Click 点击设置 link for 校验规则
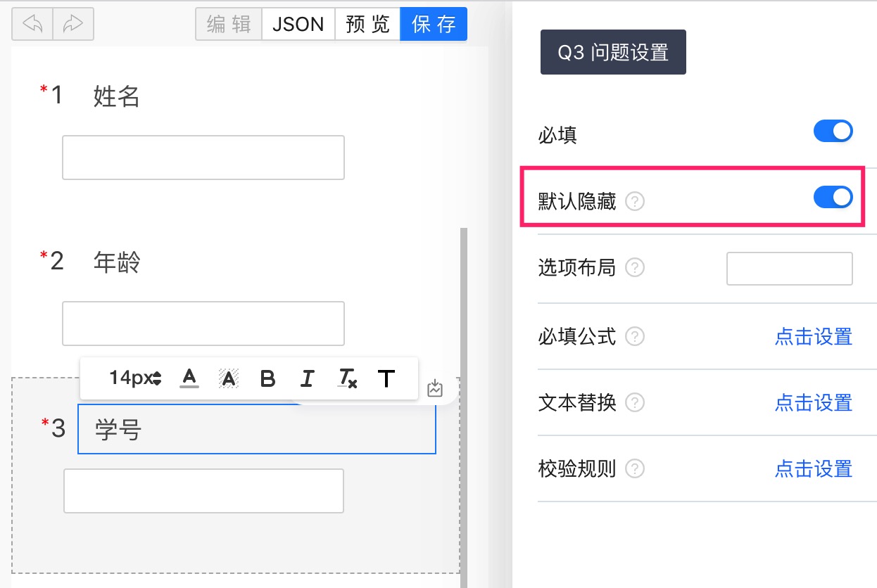The height and width of the screenshot is (588, 877). tap(814, 468)
